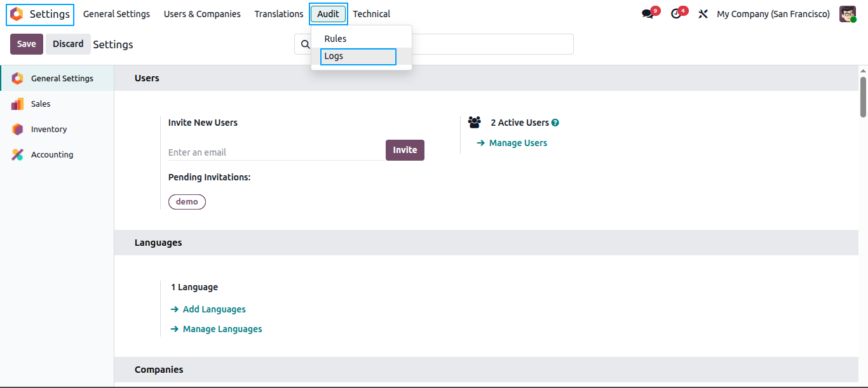Click the General Settings sidebar icon
868x388 pixels.
[17, 79]
